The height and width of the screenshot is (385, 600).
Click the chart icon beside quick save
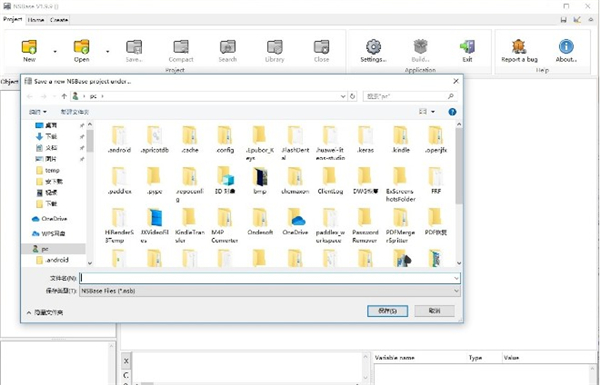pos(577,20)
